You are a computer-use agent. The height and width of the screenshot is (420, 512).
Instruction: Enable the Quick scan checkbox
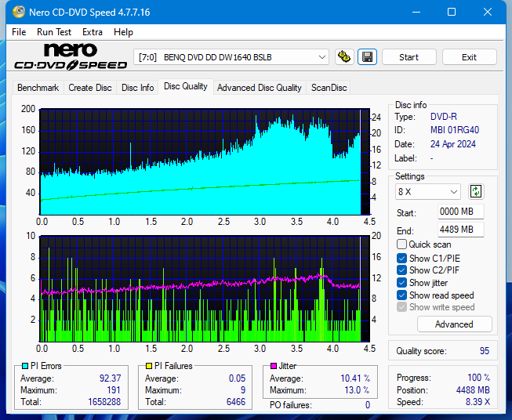pos(401,244)
